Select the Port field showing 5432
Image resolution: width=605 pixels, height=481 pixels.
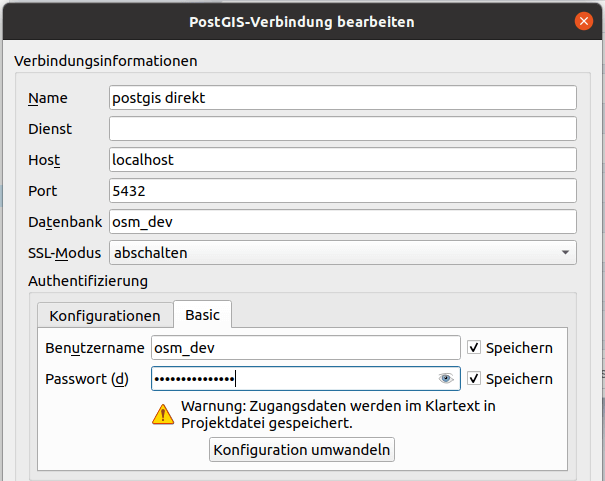coord(342,191)
